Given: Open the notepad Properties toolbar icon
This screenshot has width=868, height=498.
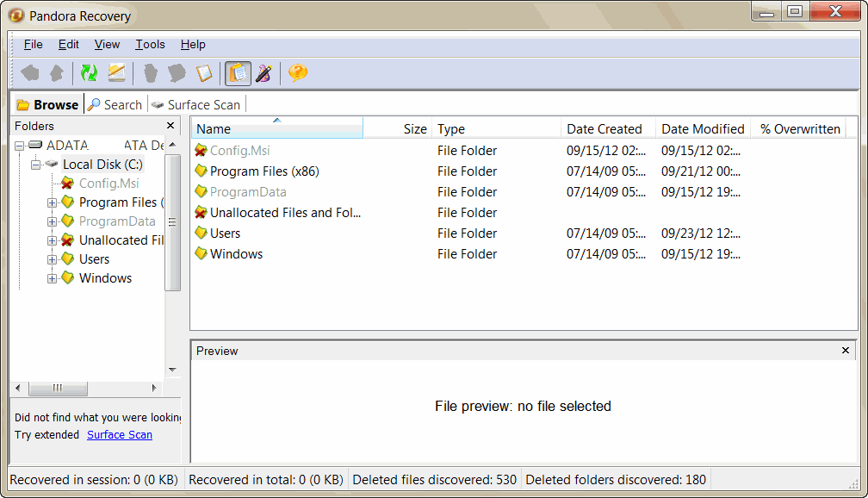Looking at the screenshot, I should [x=204, y=73].
